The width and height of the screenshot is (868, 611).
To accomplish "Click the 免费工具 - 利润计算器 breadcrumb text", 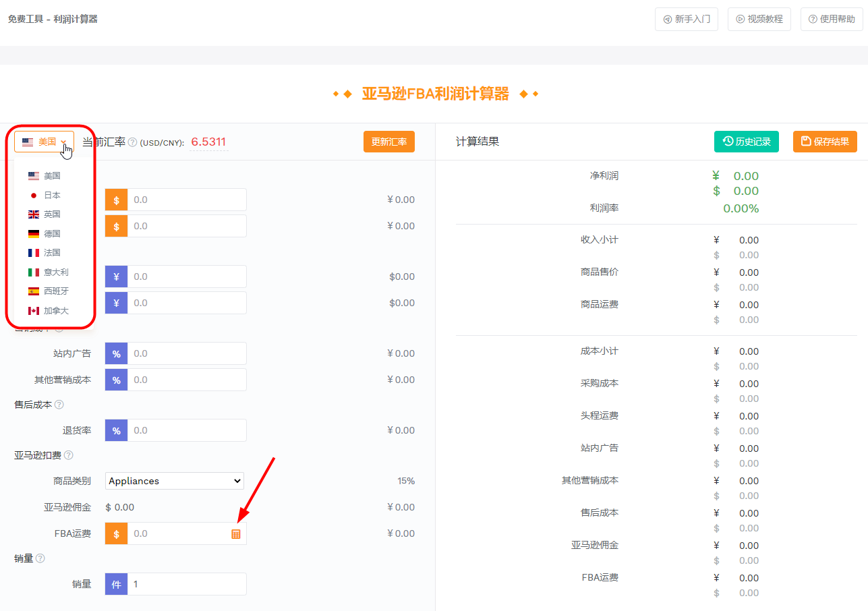I will 53,19.
